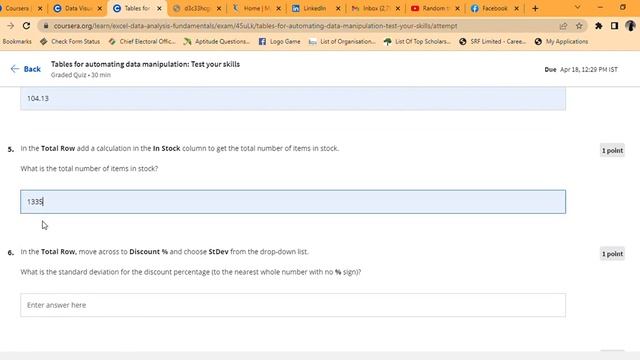This screenshot has height=360, width=640.
Task: Close the Tables for tab
Action: pos(159,8)
